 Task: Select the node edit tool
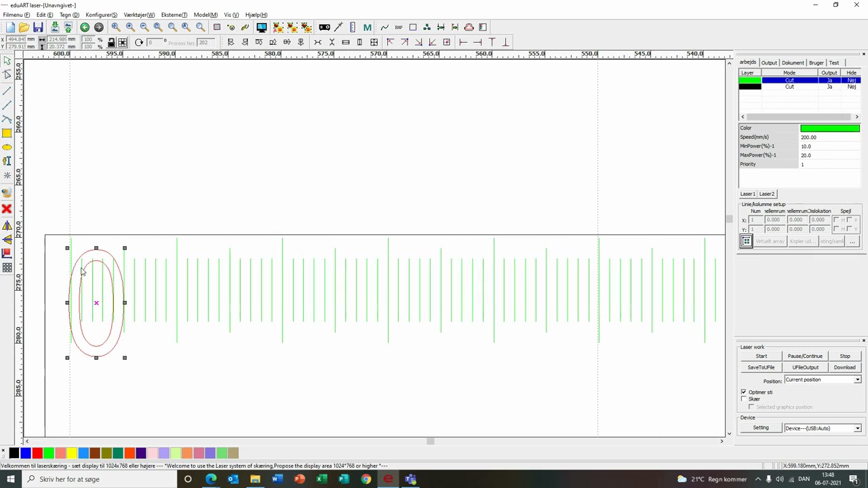(7, 76)
